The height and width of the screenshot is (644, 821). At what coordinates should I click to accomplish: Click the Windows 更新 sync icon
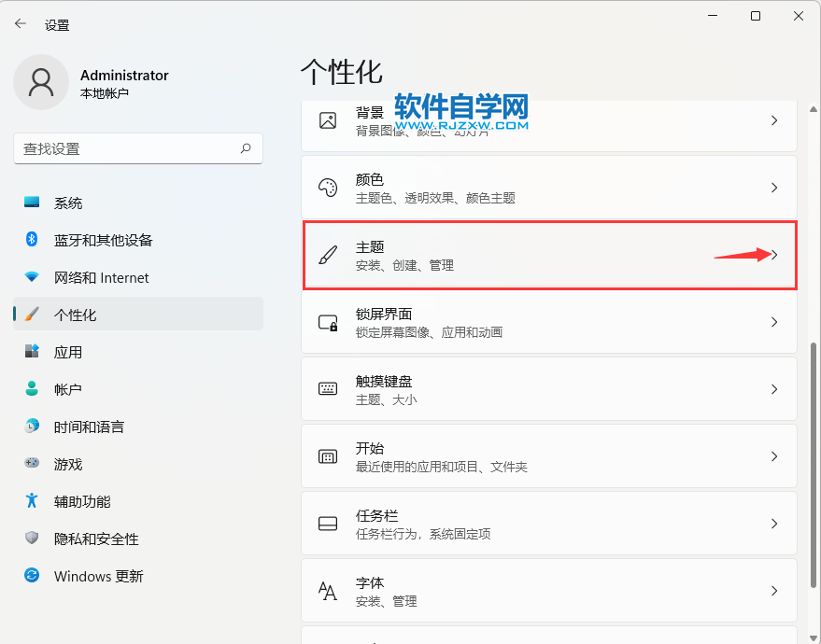(x=32, y=576)
